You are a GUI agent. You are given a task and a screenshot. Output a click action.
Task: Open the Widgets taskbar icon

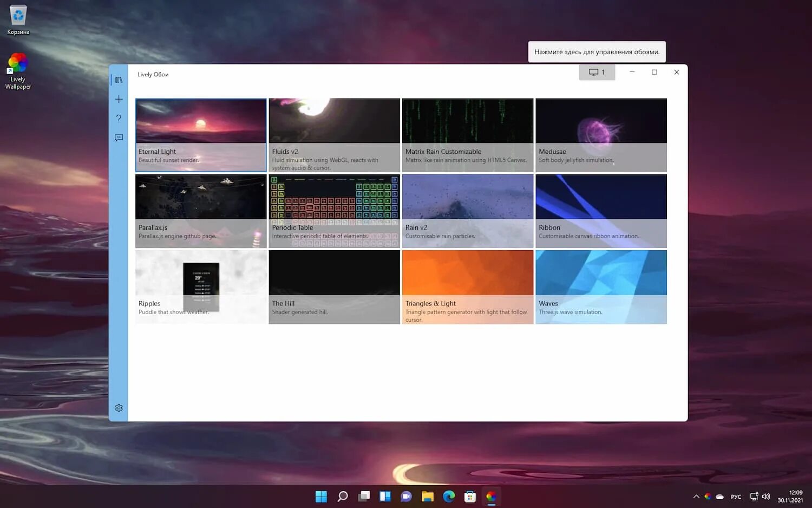click(x=385, y=497)
